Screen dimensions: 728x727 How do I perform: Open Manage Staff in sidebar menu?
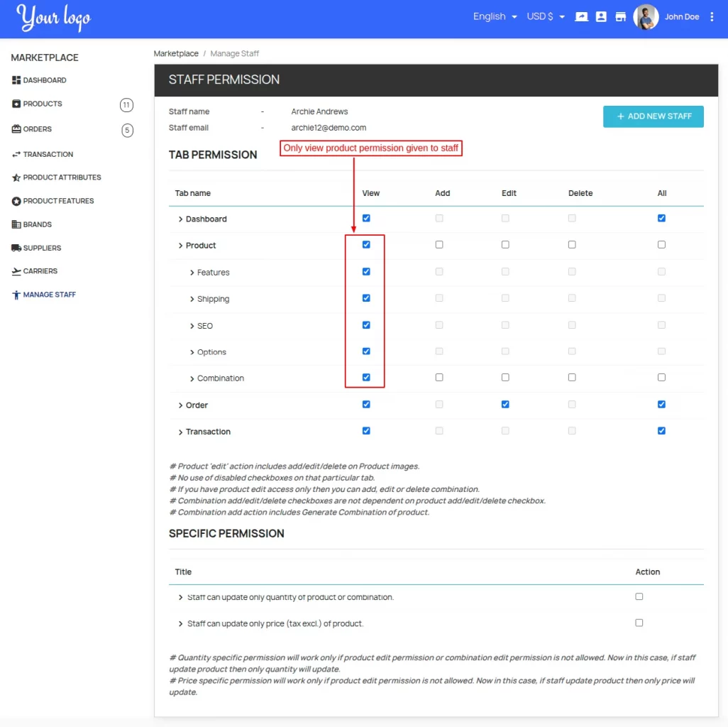point(49,295)
